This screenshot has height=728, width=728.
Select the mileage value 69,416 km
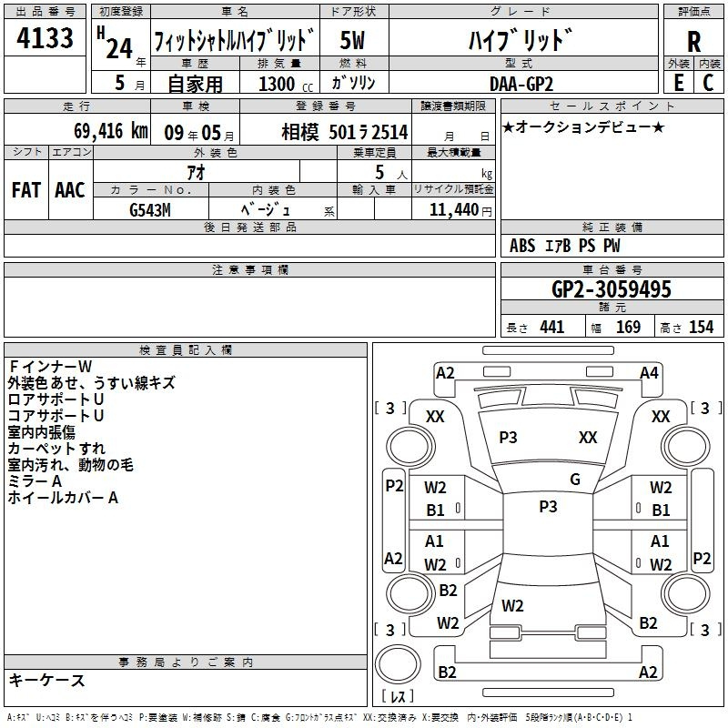102,132
